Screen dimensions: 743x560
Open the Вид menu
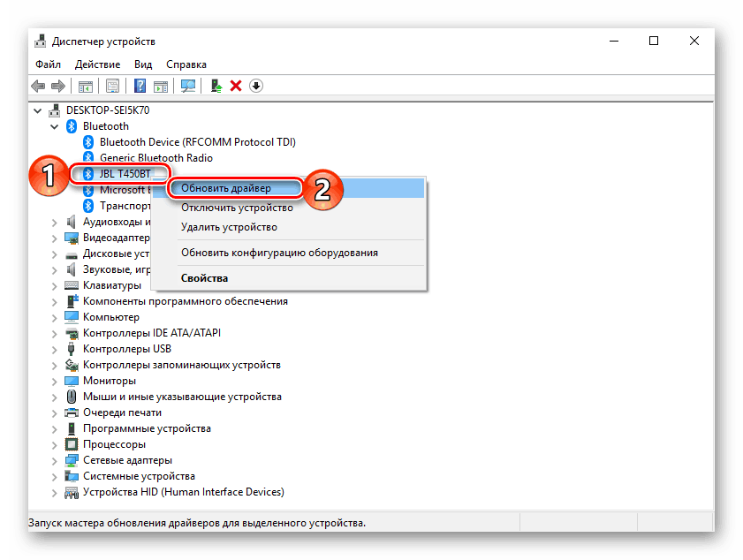pyautogui.click(x=143, y=64)
